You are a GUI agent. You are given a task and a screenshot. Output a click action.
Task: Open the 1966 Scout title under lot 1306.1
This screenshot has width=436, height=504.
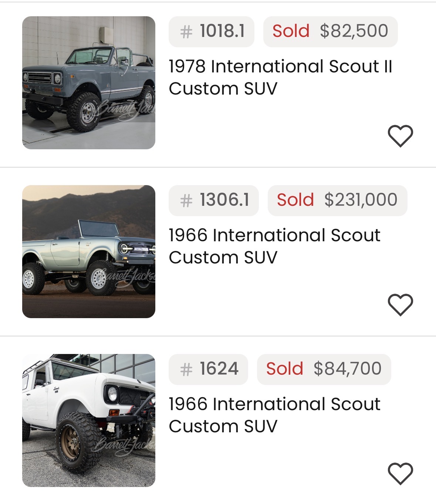point(274,246)
